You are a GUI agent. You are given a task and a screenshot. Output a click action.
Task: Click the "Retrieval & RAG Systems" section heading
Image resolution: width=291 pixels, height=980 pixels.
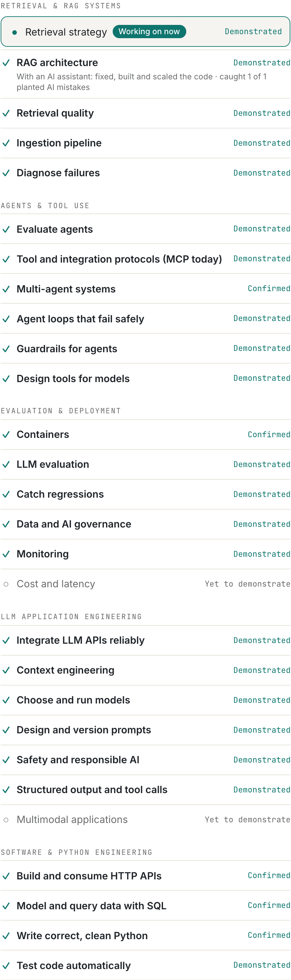61,6
